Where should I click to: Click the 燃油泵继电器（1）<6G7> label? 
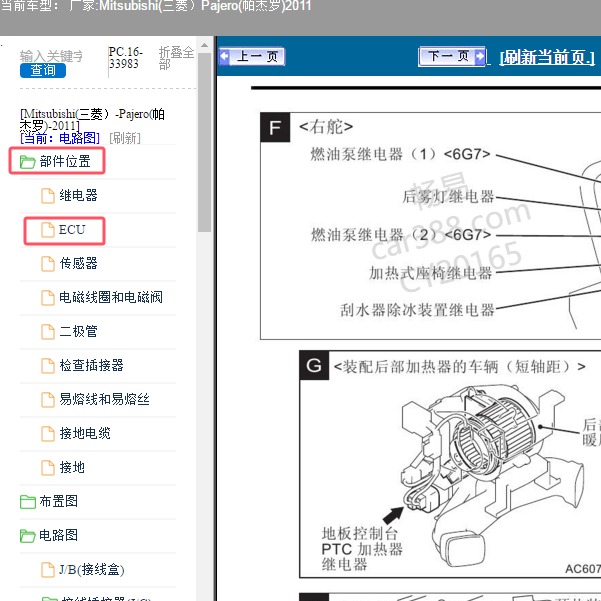point(400,154)
